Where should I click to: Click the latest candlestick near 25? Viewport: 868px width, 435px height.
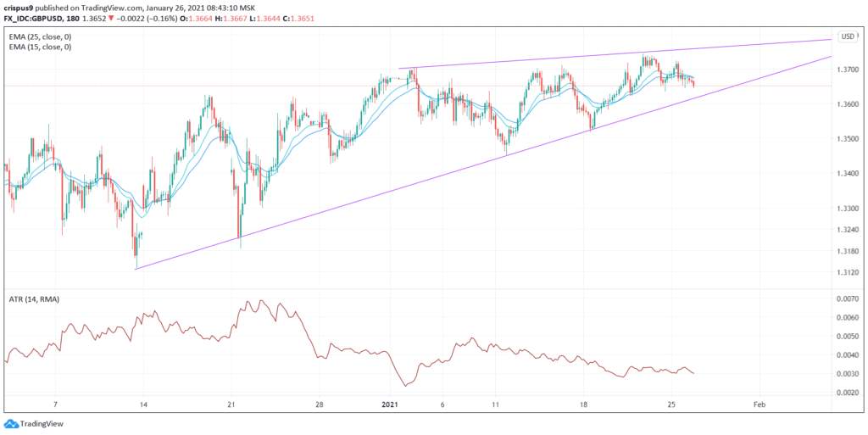pos(693,83)
